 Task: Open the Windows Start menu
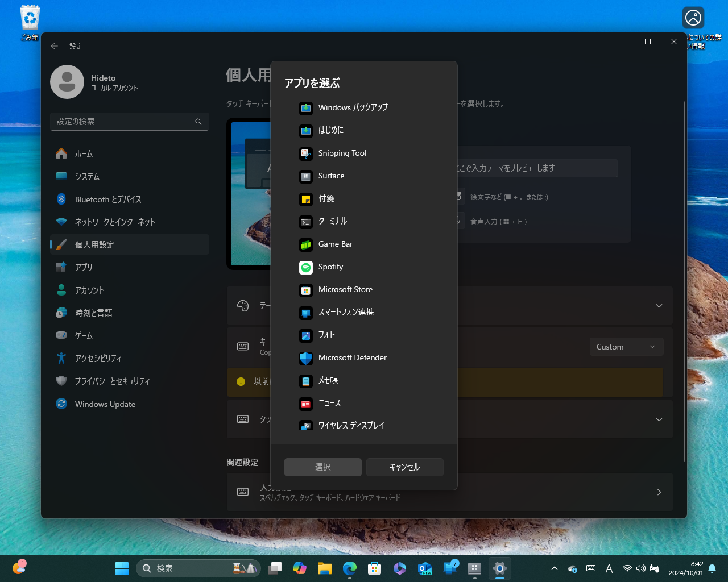click(122, 568)
